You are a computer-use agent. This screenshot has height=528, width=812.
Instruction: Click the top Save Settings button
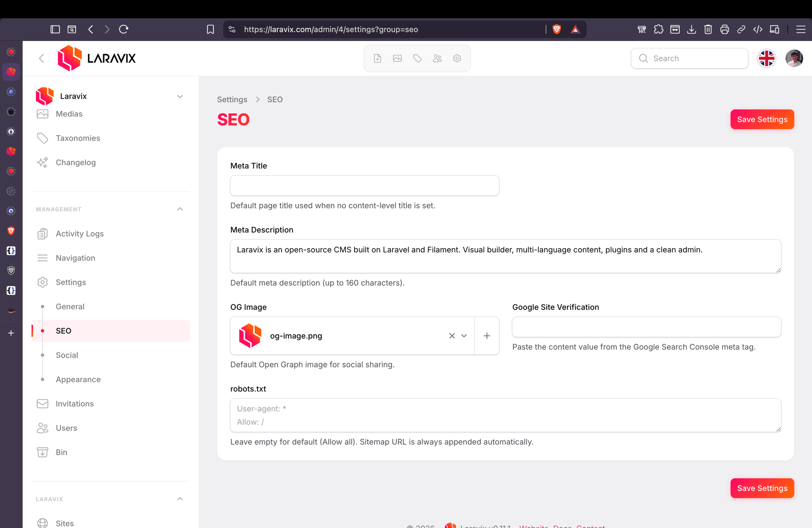(x=762, y=120)
